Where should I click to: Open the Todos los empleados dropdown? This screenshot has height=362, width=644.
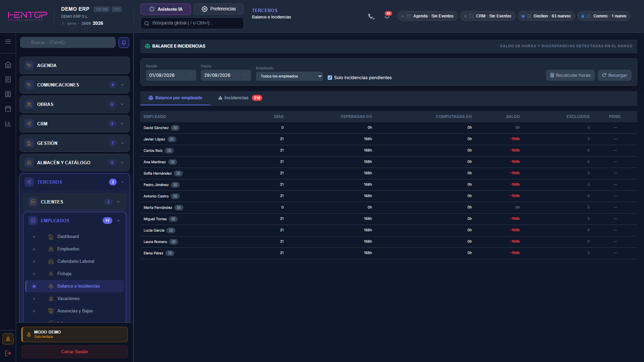point(289,76)
